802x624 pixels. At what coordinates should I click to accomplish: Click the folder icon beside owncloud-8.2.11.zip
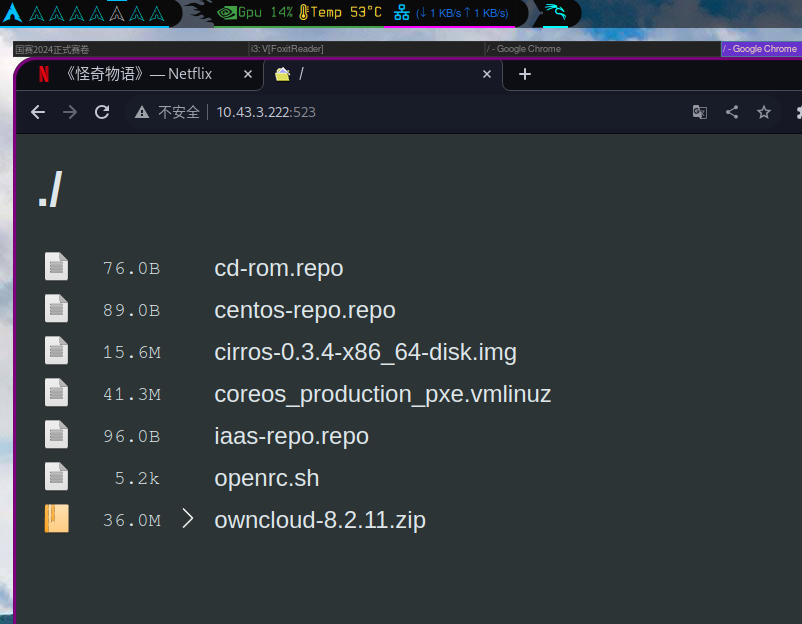(x=56, y=519)
